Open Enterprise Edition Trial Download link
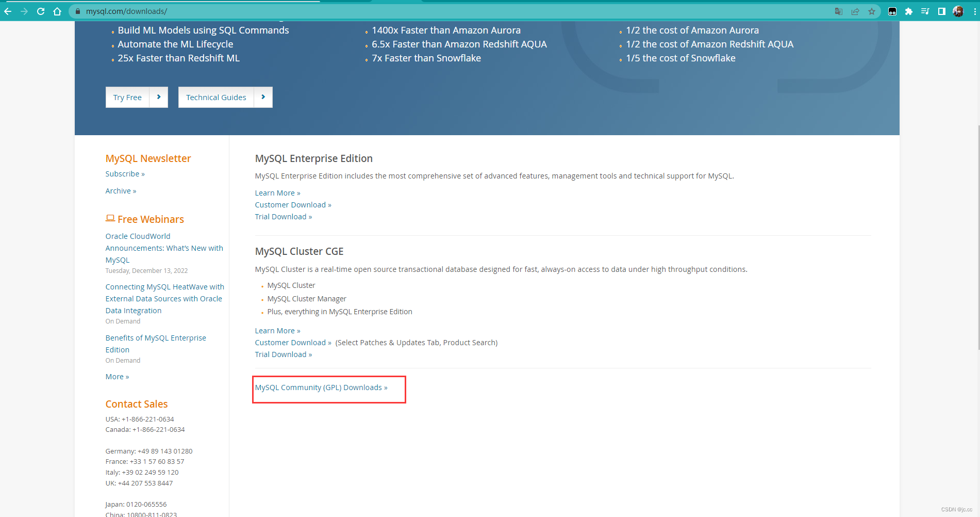Screen dimensions: 980x517 click(x=284, y=217)
